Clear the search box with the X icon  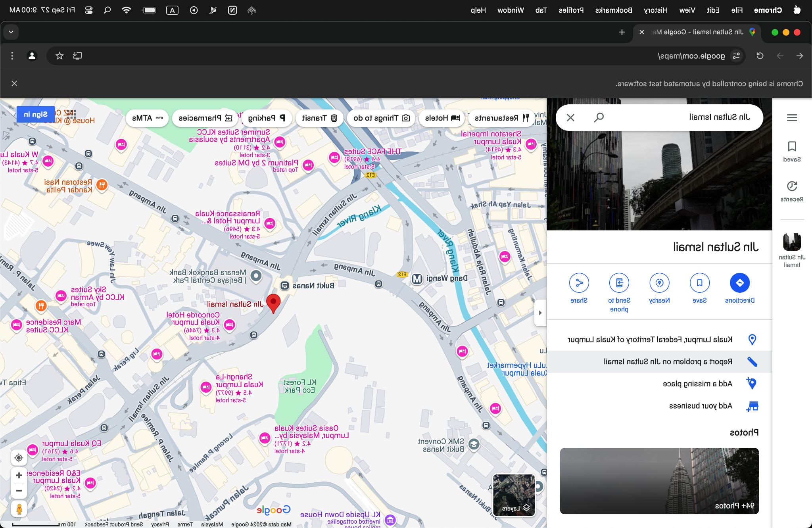[x=570, y=117]
